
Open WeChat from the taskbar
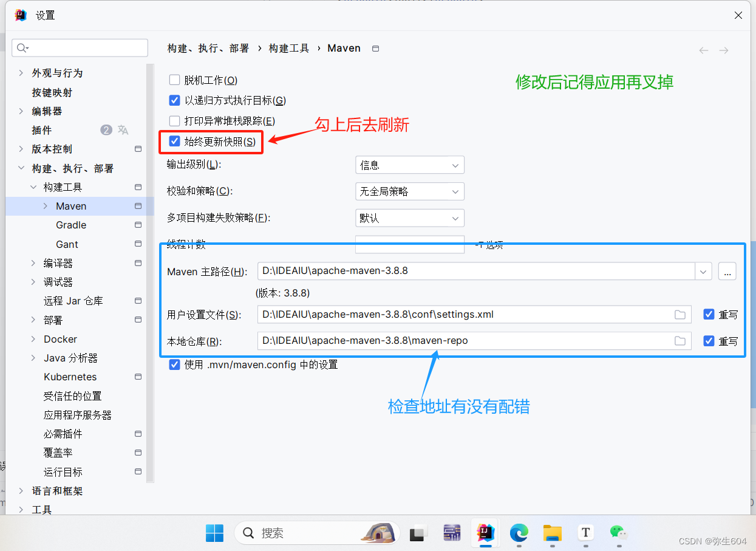click(619, 533)
